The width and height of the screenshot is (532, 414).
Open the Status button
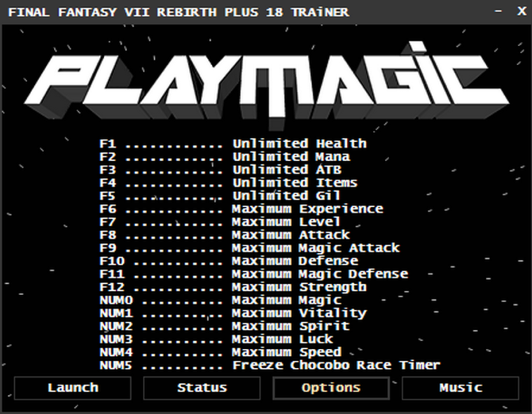[x=202, y=388]
